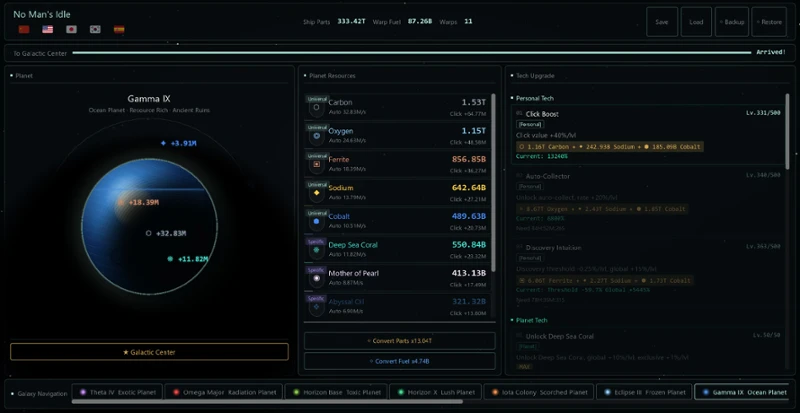
Task: Click the Galactic Center button
Action: pos(149,352)
